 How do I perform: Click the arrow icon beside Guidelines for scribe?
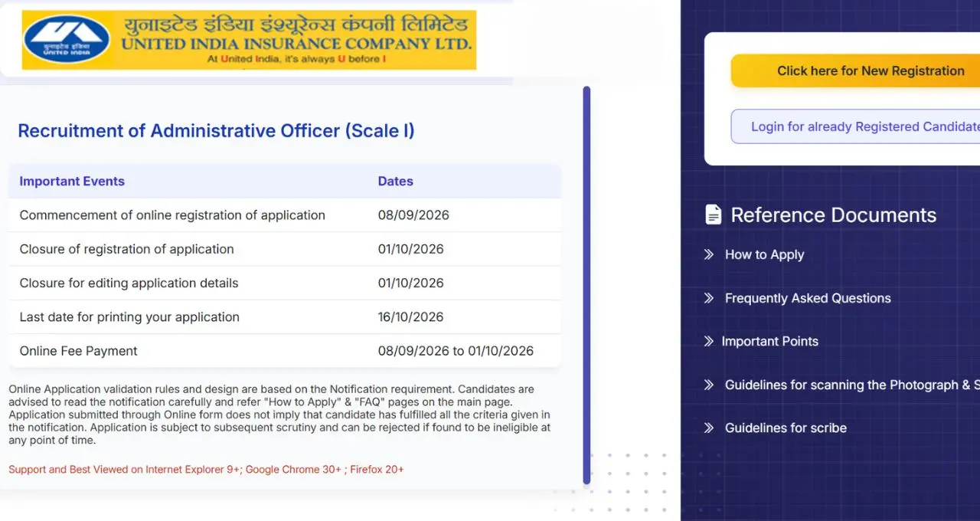(709, 428)
